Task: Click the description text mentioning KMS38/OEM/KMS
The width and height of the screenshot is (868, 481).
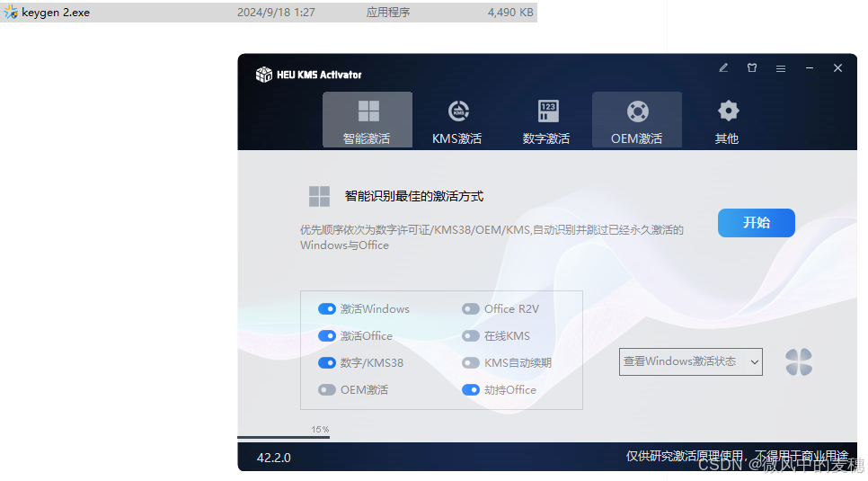Action: pyautogui.click(x=492, y=237)
